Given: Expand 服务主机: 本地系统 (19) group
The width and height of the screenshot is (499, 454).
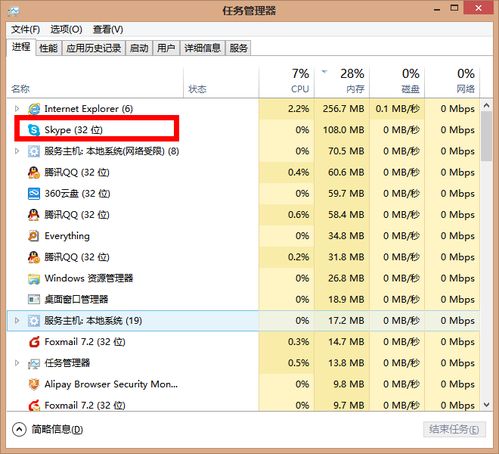Looking at the screenshot, I should 17,320.
